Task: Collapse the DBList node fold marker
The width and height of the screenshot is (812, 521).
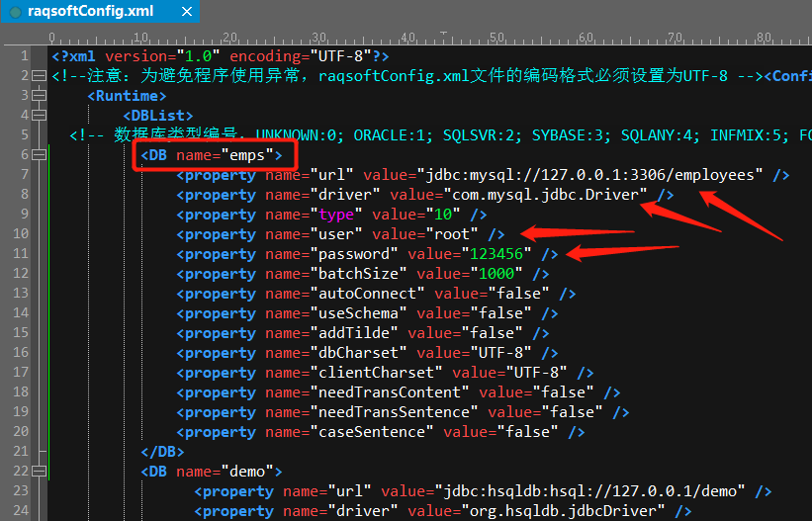Action: 40,116
